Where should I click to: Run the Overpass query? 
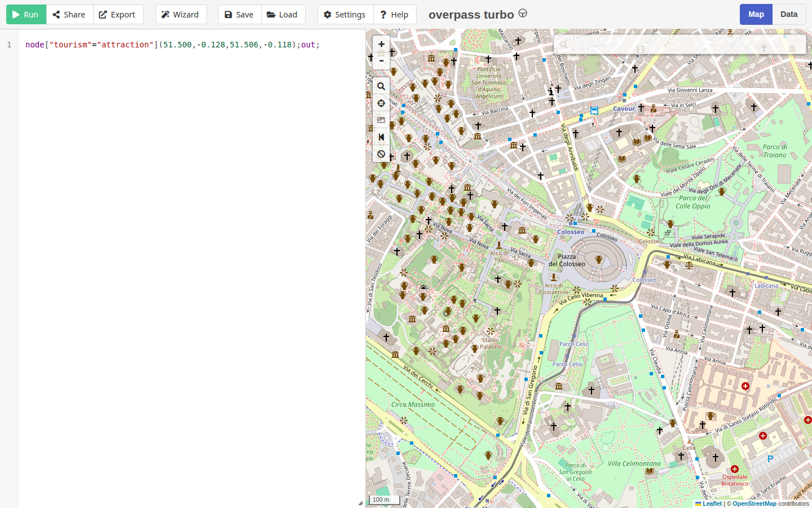click(26, 15)
